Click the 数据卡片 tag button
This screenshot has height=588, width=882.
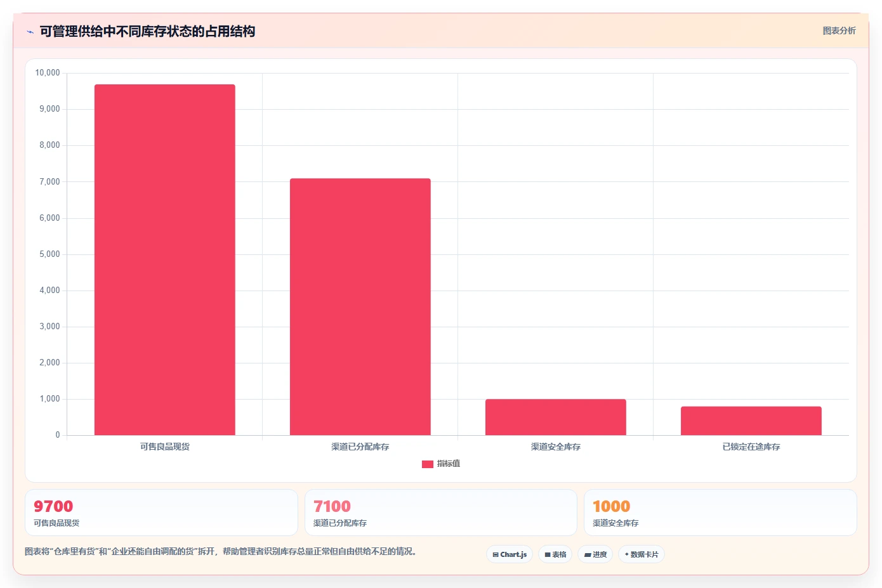point(642,554)
